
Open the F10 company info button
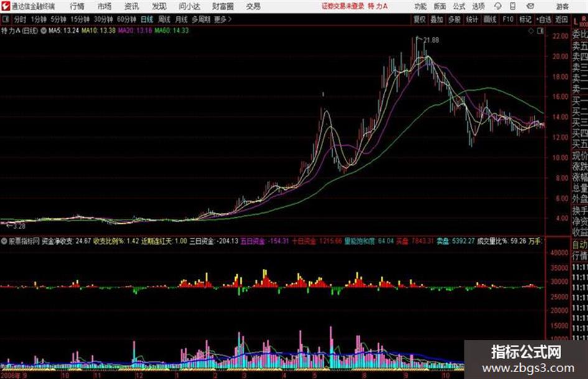(x=508, y=19)
